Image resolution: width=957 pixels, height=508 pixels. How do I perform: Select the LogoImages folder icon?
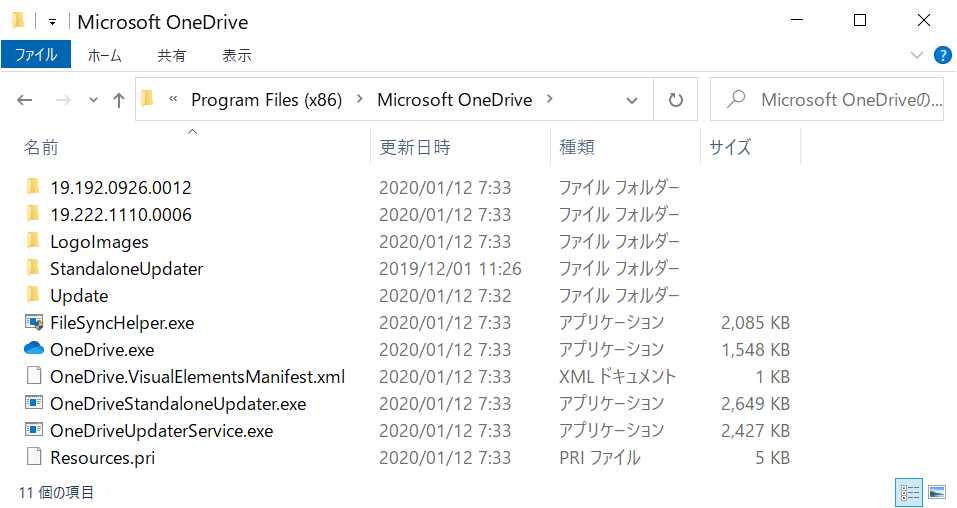point(33,241)
